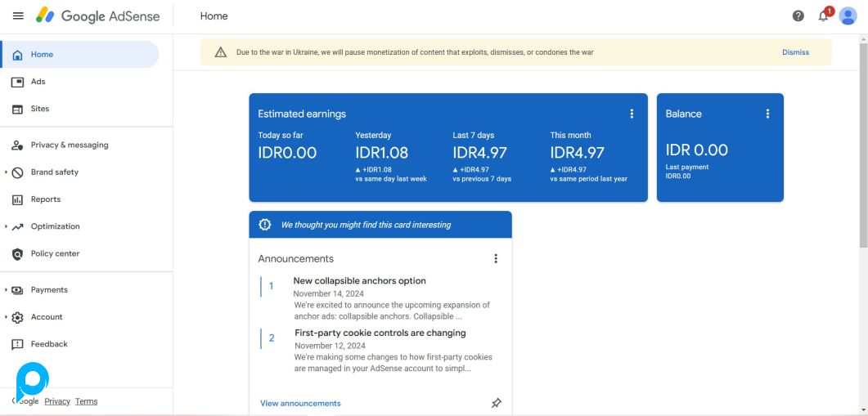Open the user account avatar
The height and width of the screenshot is (416, 868).
click(848, 16)
